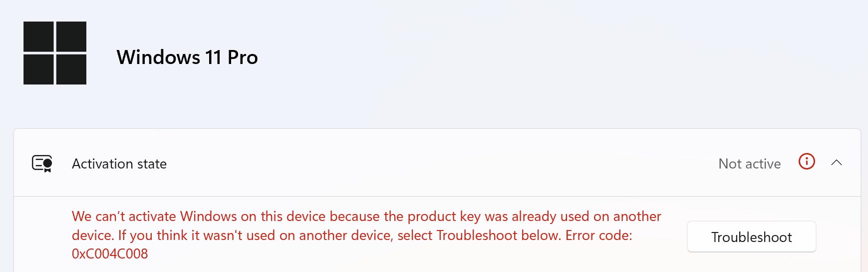Viewport: 868px width, 272px height.
Task: Click the Activation state certificate icon
Action: pos(42,163)
